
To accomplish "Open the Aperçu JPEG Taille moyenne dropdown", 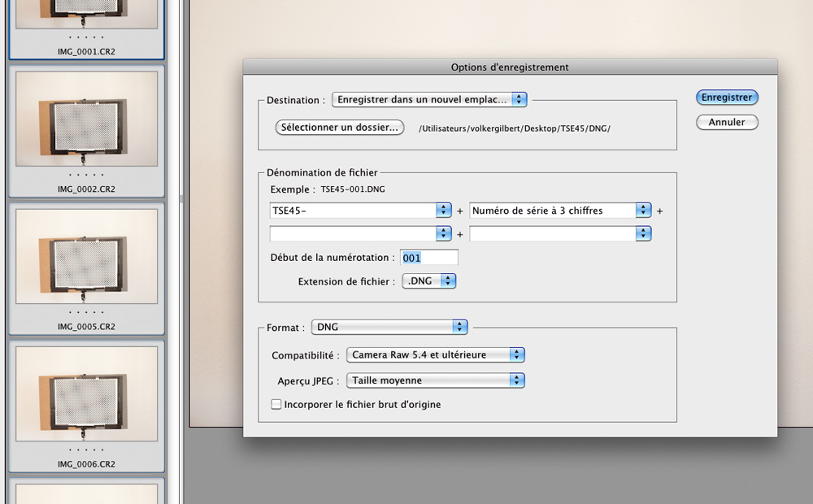I will coord(436,380).
